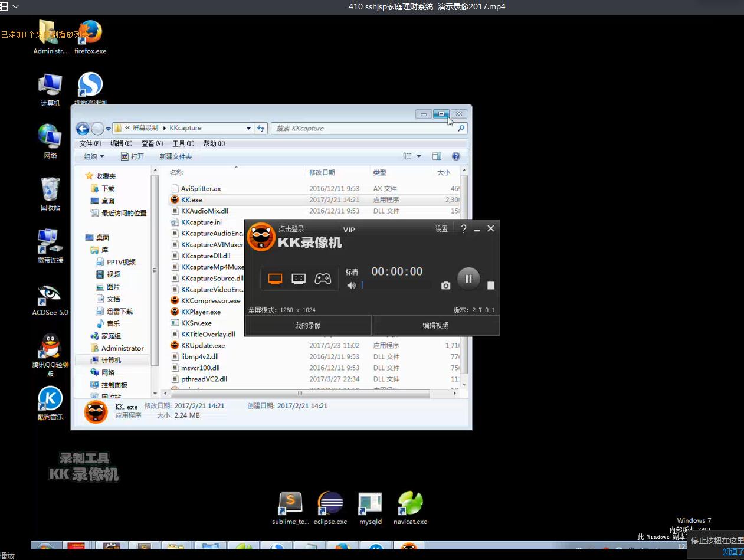The height and width of the screenshot is (560, 744).
Task: Open eclipse.exe desktop shortcut
Action: [330, 507]
